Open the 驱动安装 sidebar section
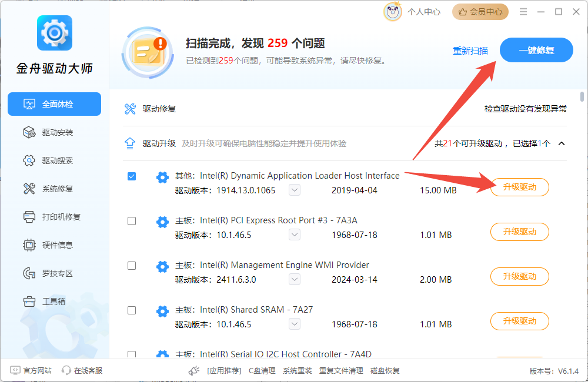The height and width of the screenshot is (382, 588). pyautogui.click(x=54, y=132)
